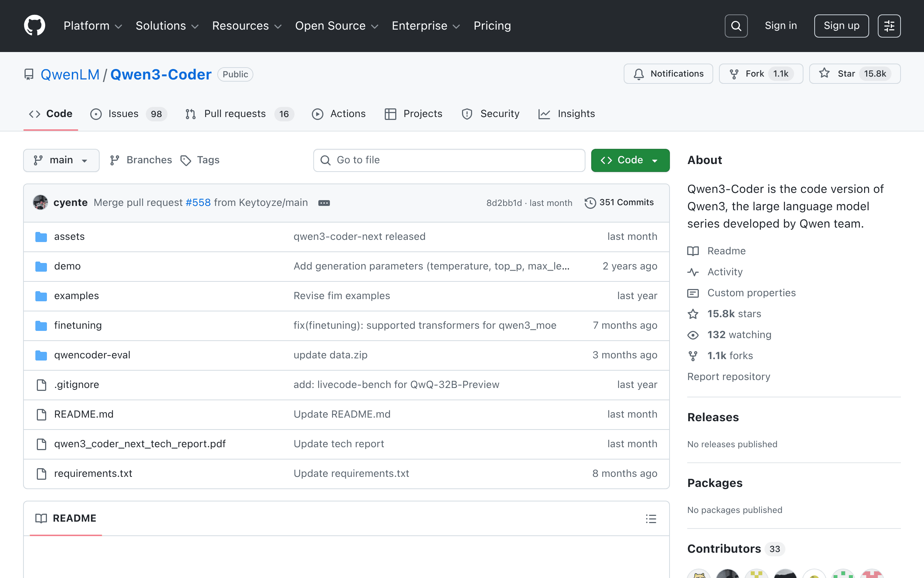Open the green Code dropdown button
Image resolution: width=924 pixels, height=578 pixels.
pos(630,160)
